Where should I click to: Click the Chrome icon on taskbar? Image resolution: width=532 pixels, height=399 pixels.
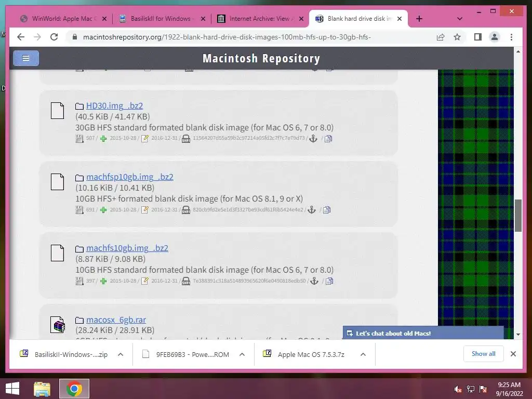[74, 389]
